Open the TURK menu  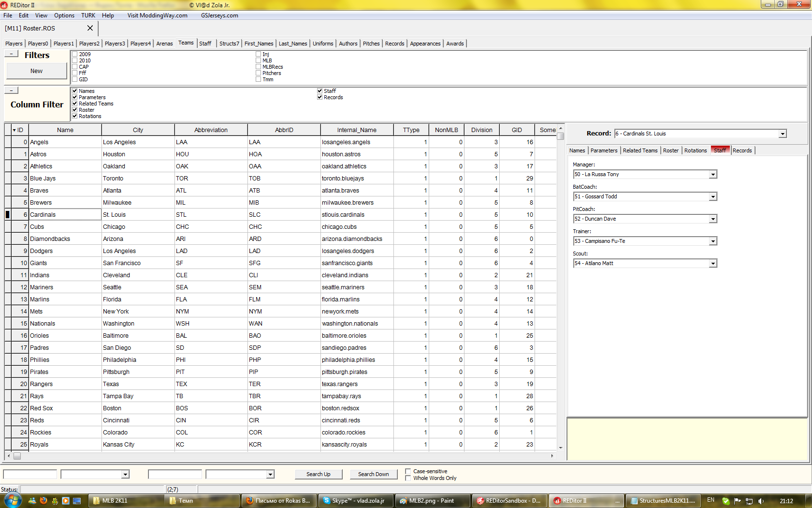coord(88,15)
